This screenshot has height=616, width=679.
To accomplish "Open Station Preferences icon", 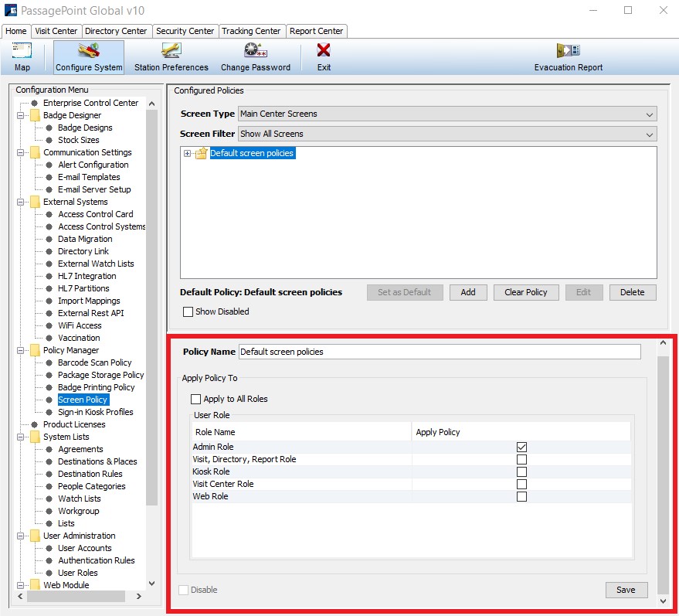I will click(x=171, y=51).
